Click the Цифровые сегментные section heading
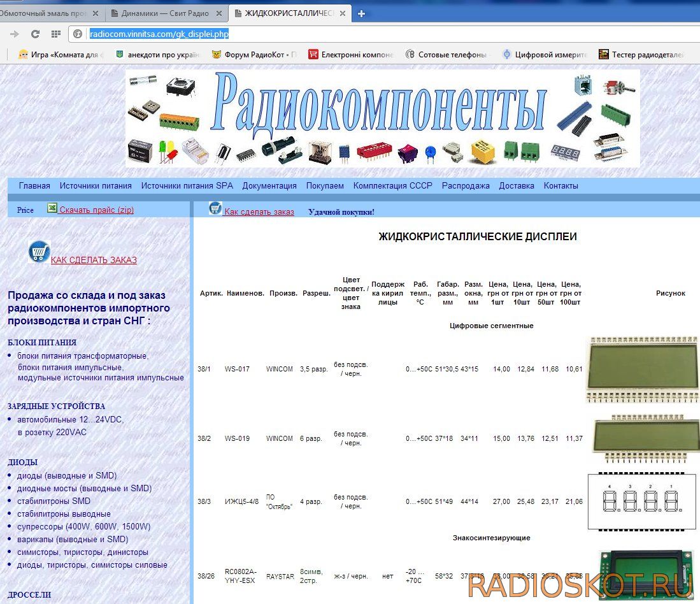This screenshot has width=700, height=604. click(x=492, y=326)
